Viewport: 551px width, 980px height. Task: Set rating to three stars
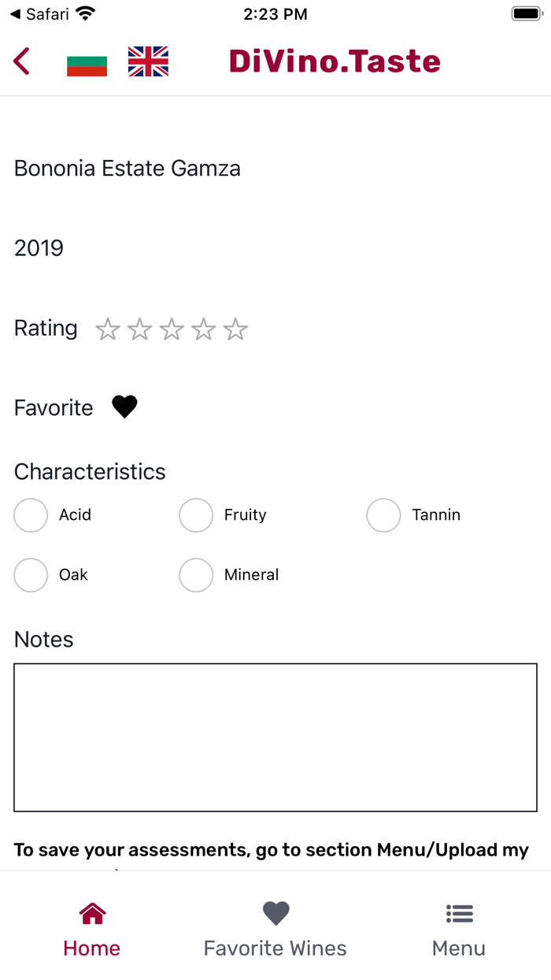pos(172,329)
